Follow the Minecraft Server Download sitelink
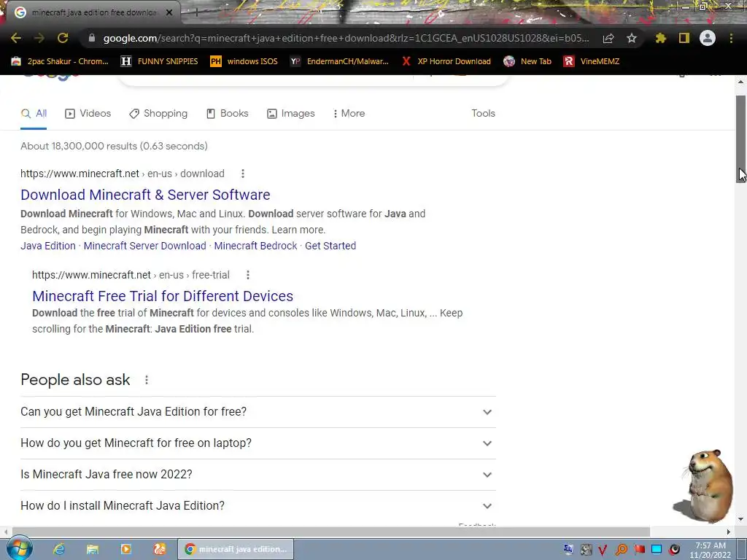Image resolution: width=747 pixels, height=560 pixels. point(145,246)
